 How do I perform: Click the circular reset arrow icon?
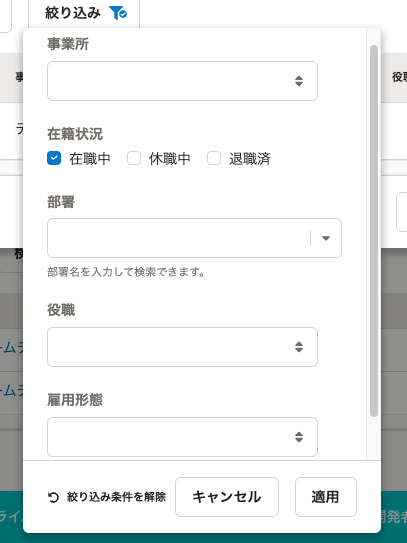[53, 497]
